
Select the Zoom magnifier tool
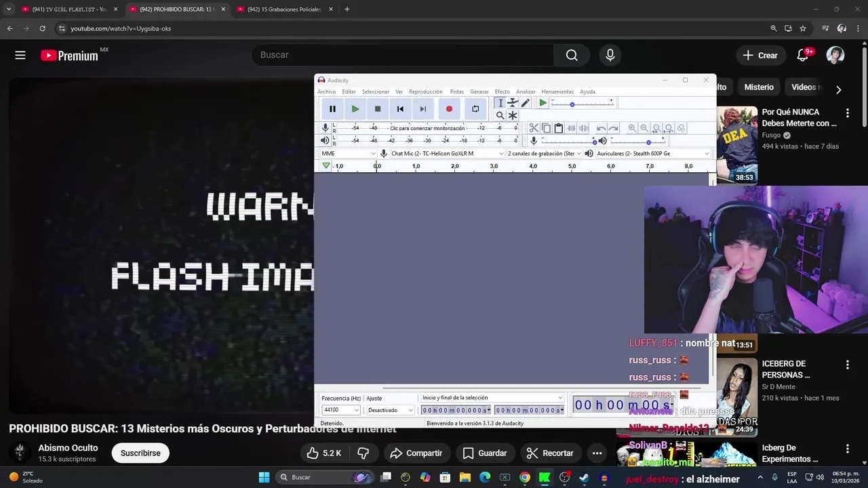[500, 115]
